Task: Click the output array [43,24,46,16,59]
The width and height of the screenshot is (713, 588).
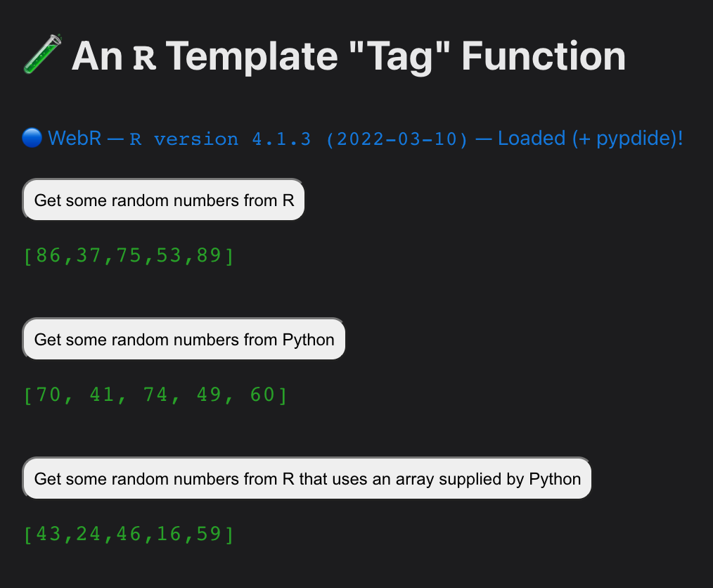Action: click(129, 534)
